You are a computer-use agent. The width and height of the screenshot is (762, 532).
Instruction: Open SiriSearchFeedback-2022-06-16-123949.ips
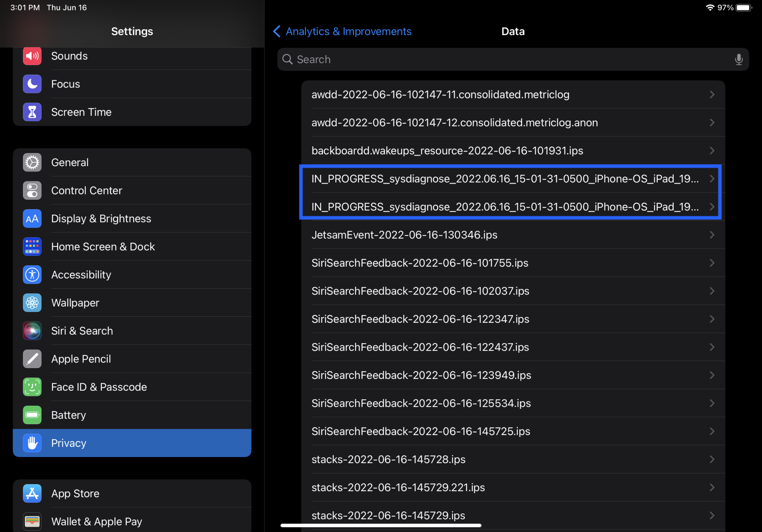(x=513, y=375)
